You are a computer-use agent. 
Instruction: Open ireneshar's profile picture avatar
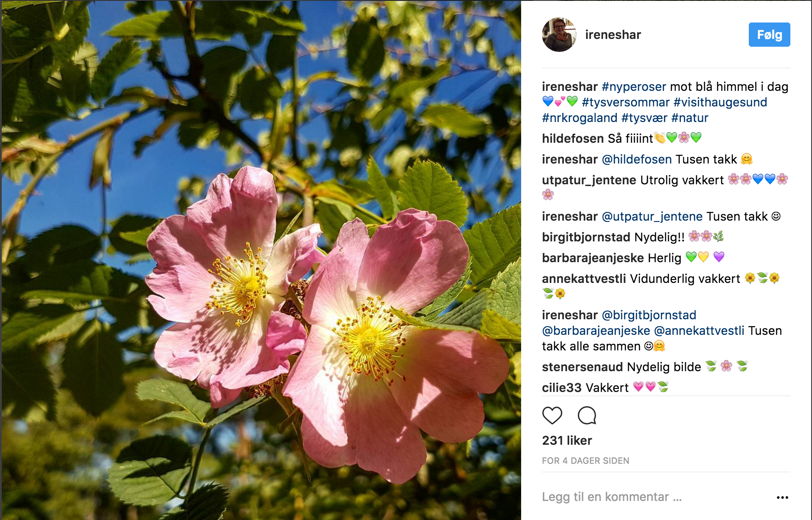pos(559,35)
